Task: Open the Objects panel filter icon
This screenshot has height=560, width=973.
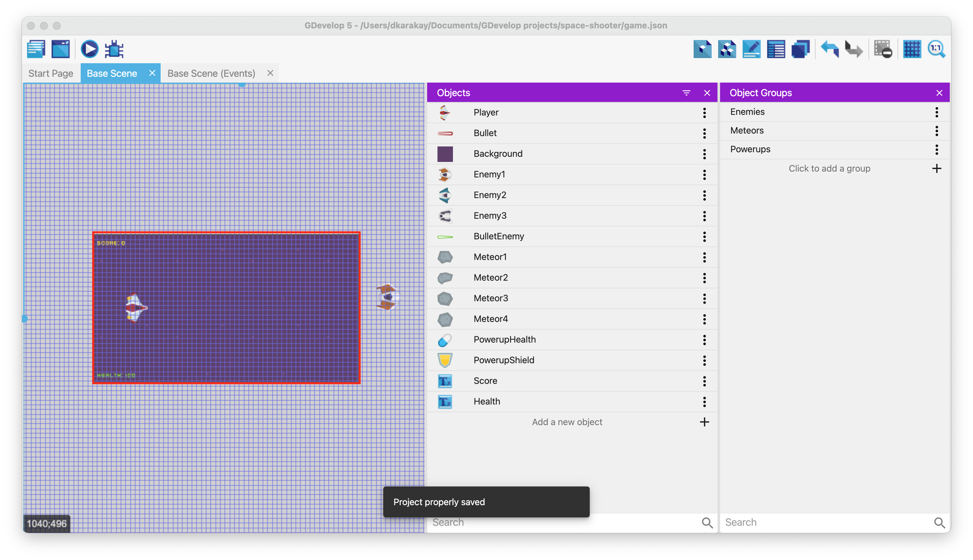Action: [686, 93]
